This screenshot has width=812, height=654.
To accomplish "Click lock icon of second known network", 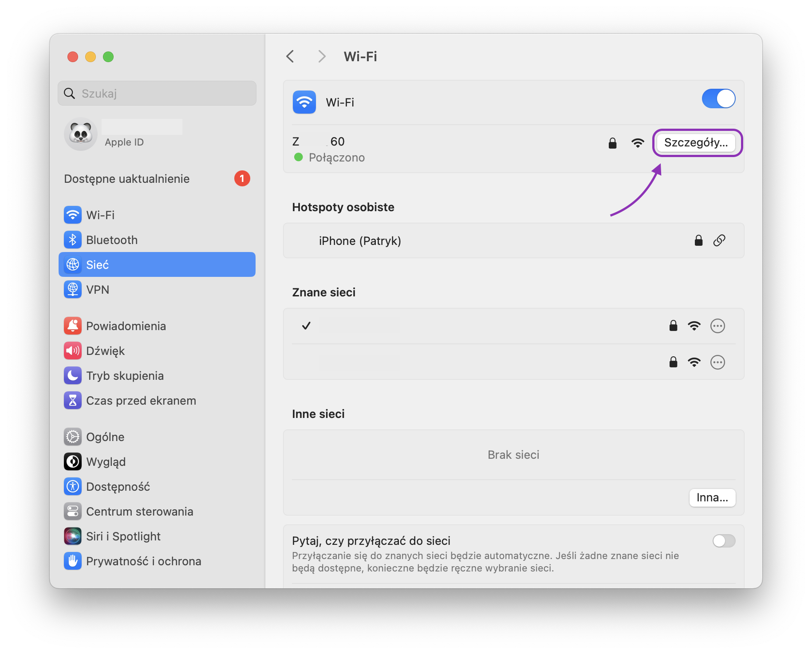I will coord(673,362).
